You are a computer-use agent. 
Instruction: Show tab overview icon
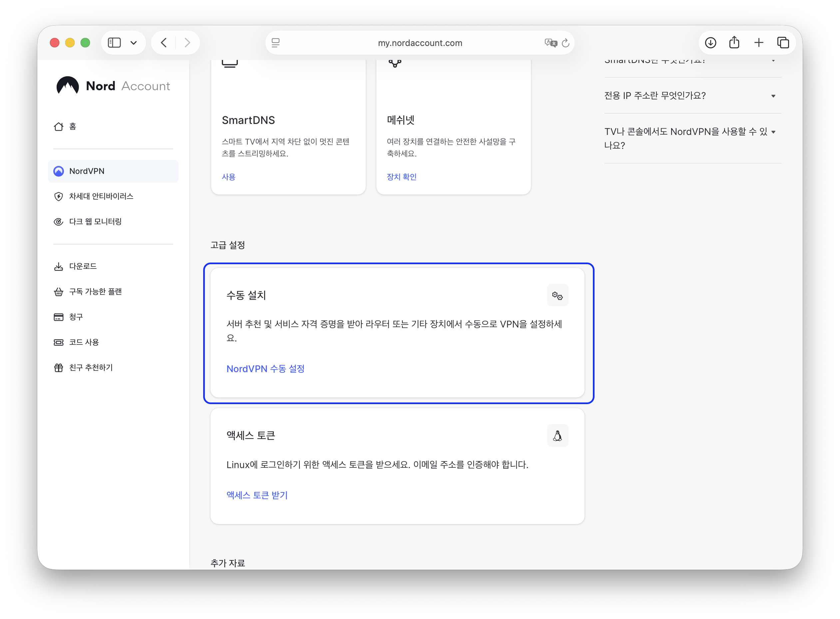pos(783,43)
